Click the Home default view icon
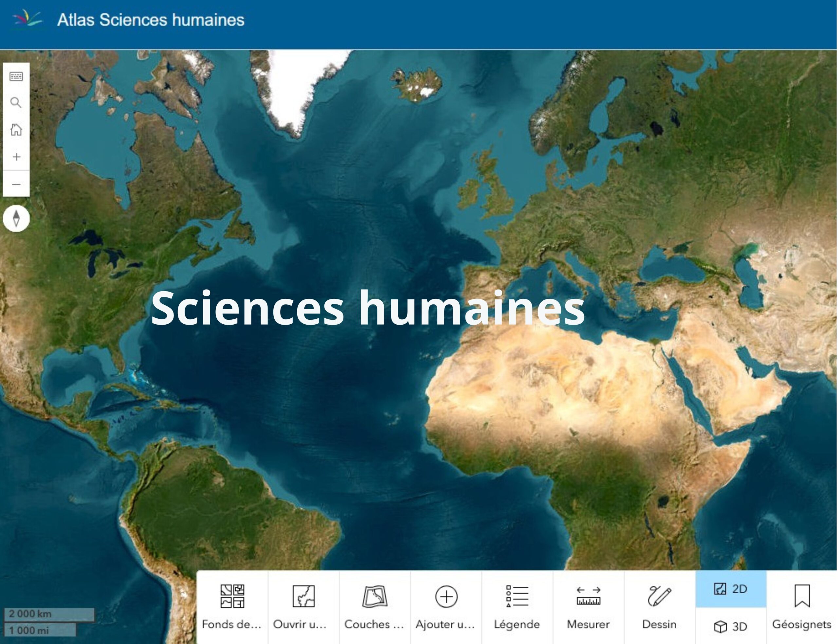 click(16, 130)
